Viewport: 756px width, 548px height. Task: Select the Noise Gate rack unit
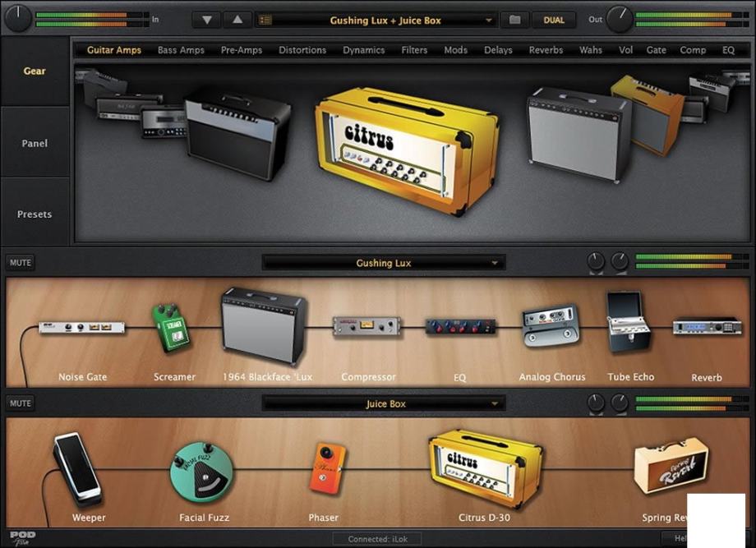(81, 328)
